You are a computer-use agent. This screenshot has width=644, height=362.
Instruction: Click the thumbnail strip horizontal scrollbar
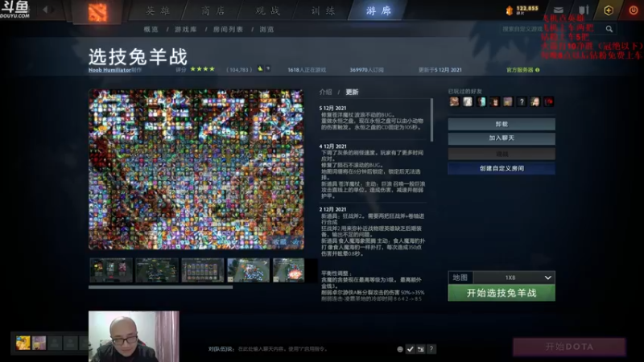(160, 287)
